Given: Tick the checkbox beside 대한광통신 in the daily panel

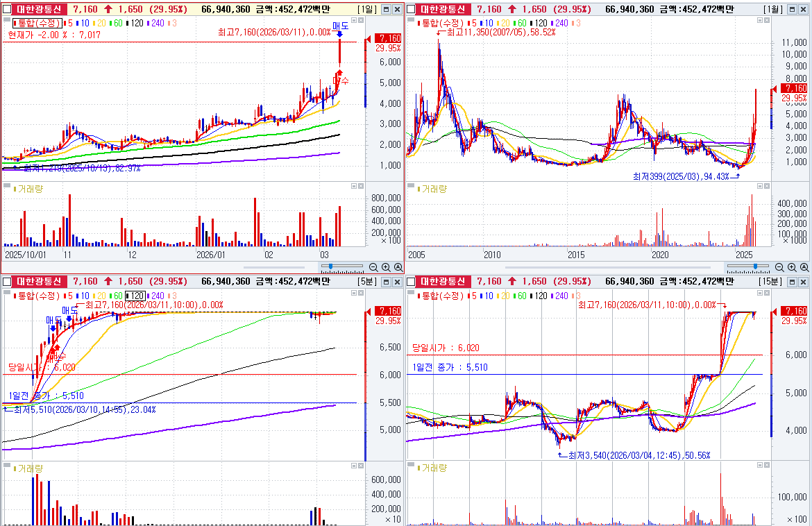Looking at the screenshot, I should point(7,9).
